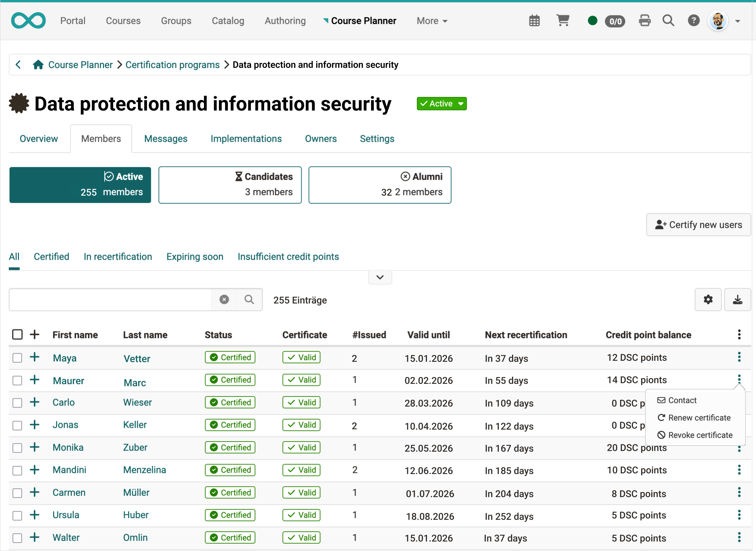Open the shopping cart icon
Screen dimensions: 756x551
(563, 20)
